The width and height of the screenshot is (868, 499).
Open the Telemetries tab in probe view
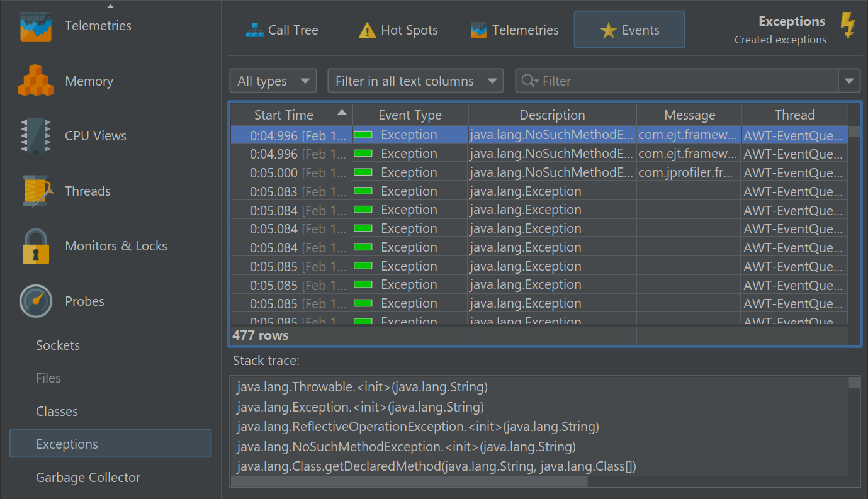click(514, 30)
